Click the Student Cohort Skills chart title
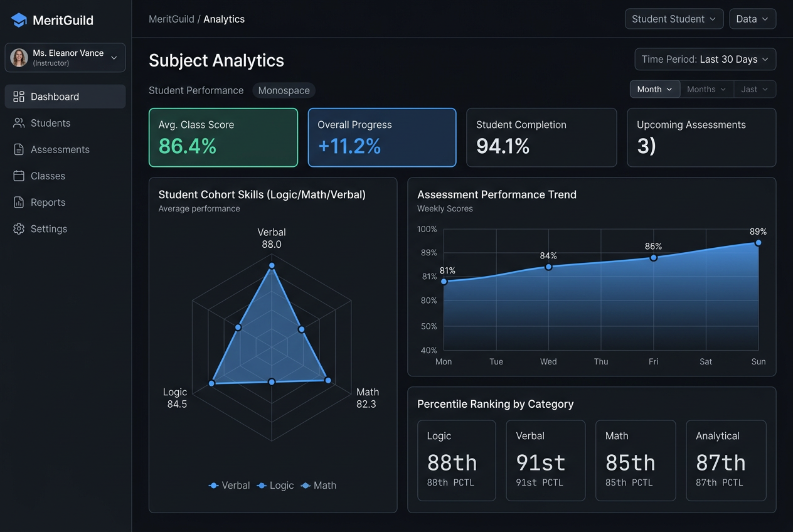This screenshot has height=532, width=793. [262, 194]
